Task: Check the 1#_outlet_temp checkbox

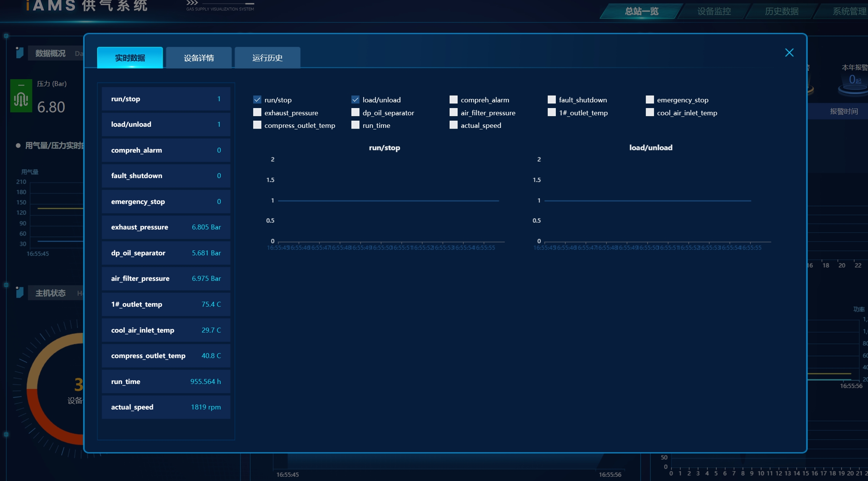Action: 552,112
